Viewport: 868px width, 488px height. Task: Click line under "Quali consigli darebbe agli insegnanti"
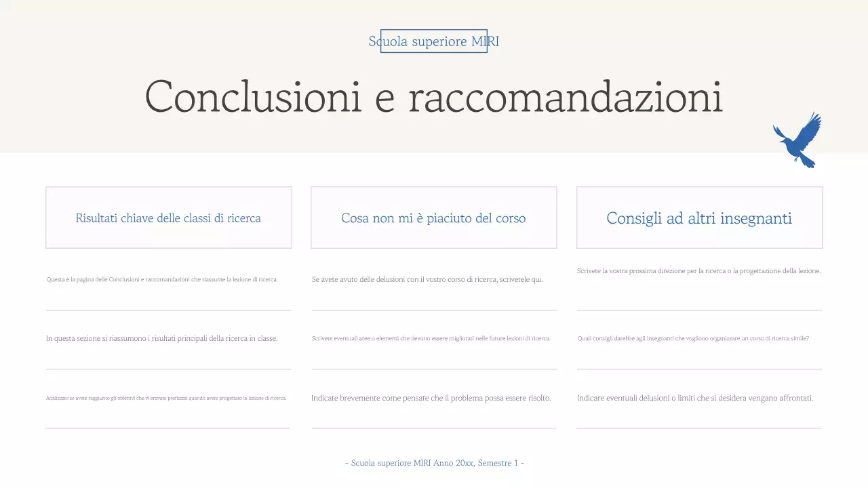699,369
